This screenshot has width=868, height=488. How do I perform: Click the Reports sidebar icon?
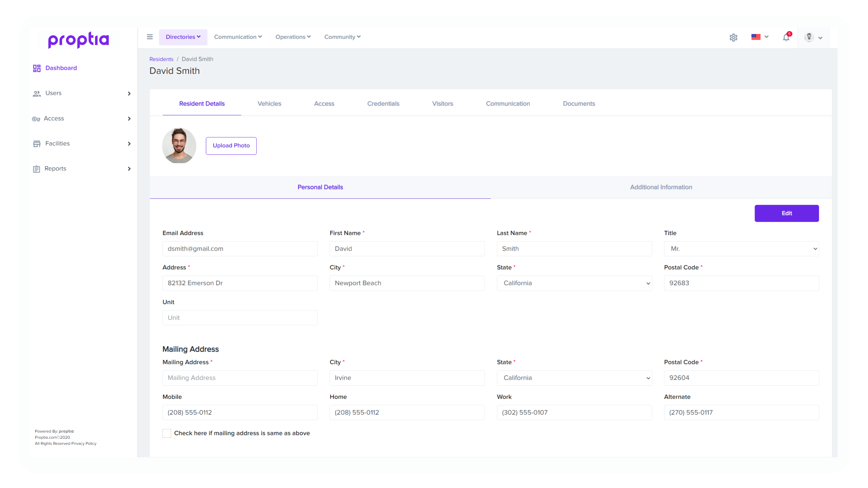click(x=37, y=169)
